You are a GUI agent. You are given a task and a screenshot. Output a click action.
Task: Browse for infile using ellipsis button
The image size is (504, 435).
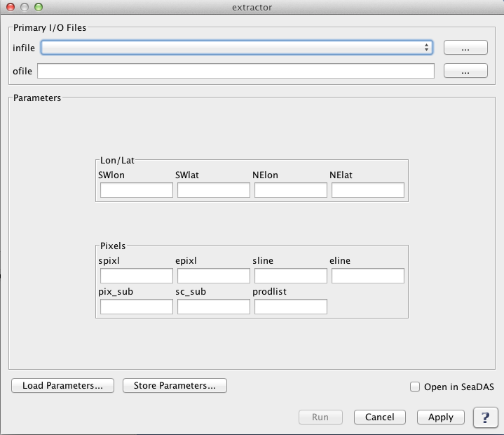pyautogui.click(x=465, y=48)
